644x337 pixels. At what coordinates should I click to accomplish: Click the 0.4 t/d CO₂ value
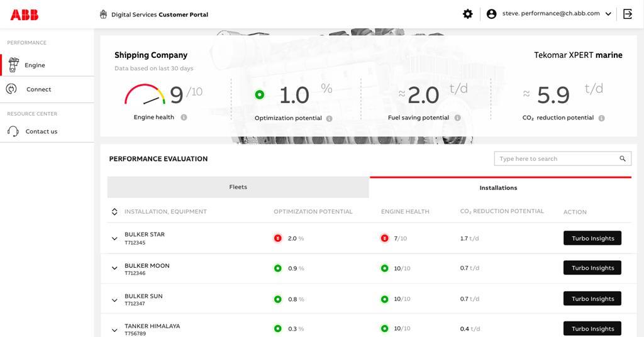click(x=470, y=329)
